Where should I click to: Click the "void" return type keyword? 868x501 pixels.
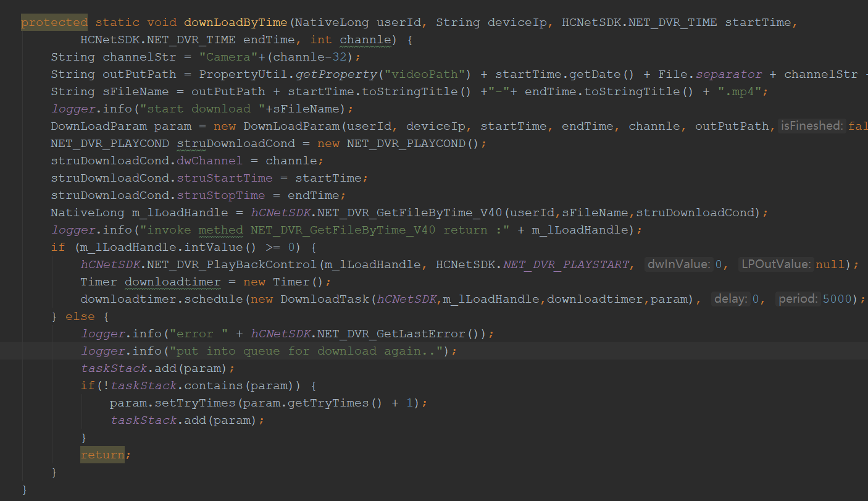click(162, 23)
